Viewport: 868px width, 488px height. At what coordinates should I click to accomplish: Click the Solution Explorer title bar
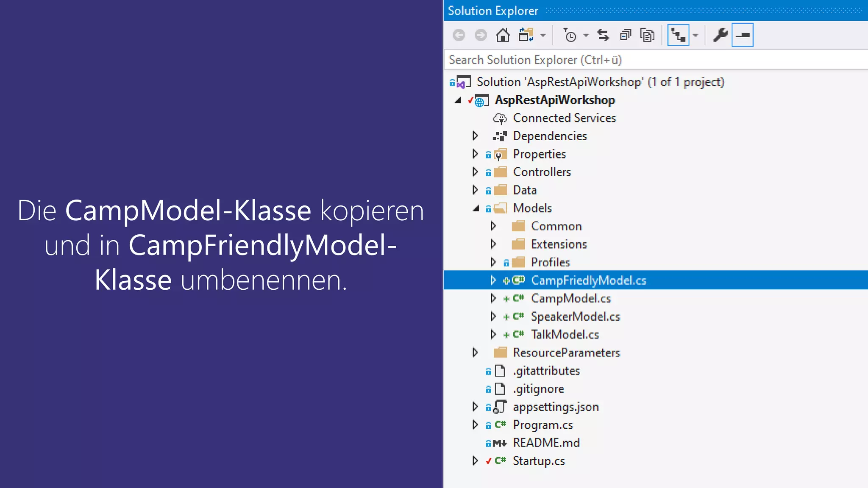pos(656,10)
